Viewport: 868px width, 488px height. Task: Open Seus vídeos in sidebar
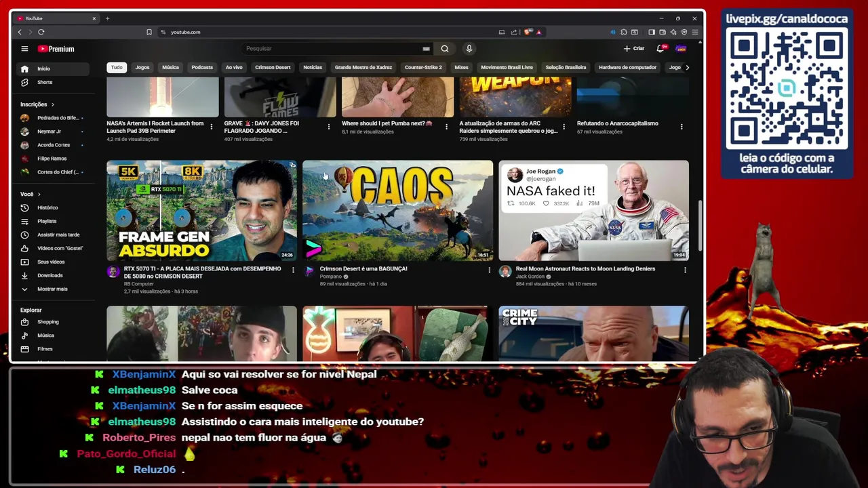[x=54, y=262]
